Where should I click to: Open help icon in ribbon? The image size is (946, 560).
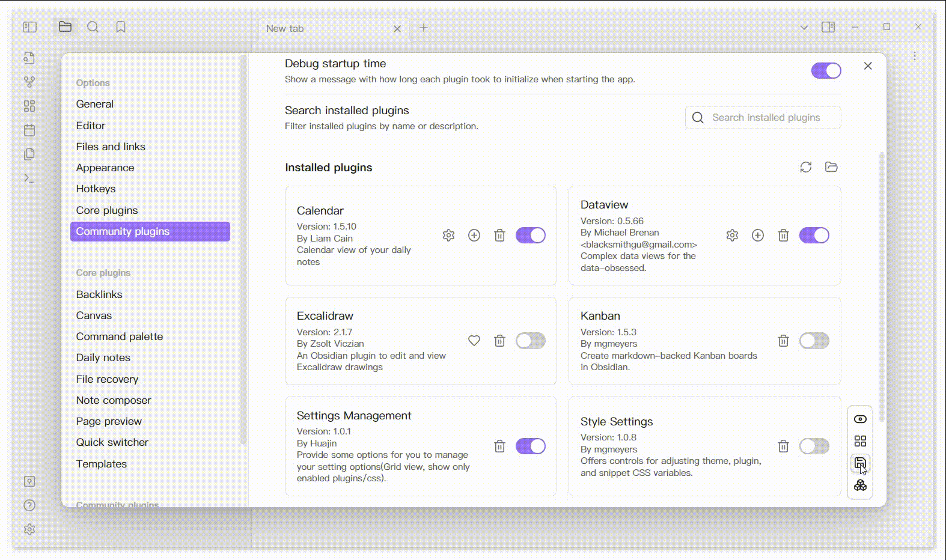coord(29,505)
